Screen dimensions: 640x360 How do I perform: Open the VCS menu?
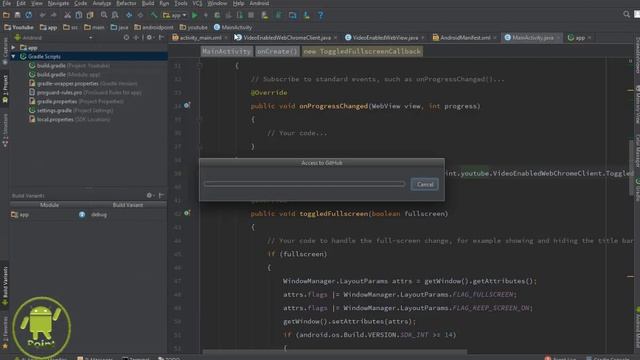coord(197,3)
